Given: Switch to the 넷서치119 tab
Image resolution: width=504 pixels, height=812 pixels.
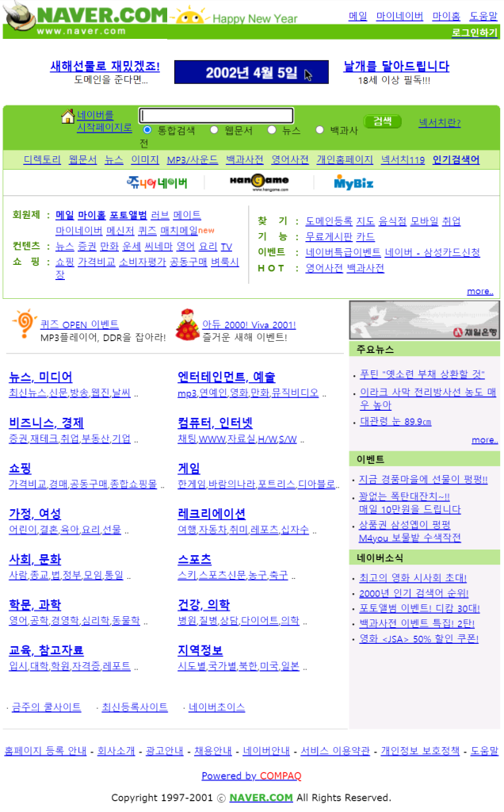Looking at the screenshot, I should point(403,160).
